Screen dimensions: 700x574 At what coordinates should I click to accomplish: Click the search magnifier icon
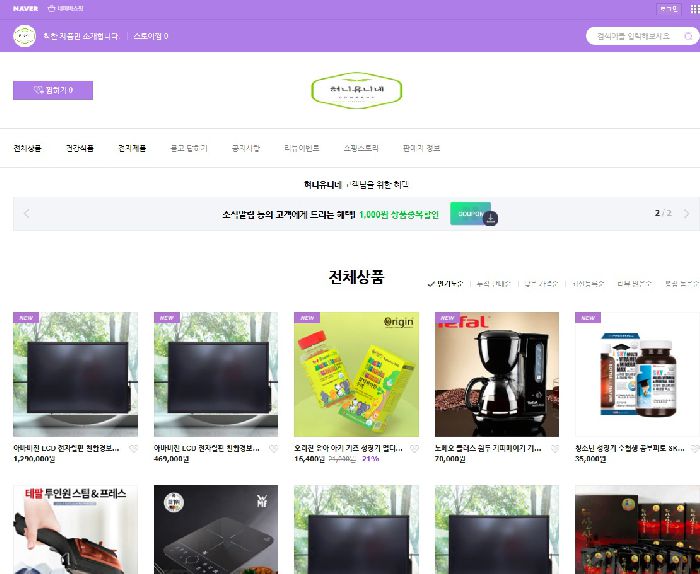[689, 36]
